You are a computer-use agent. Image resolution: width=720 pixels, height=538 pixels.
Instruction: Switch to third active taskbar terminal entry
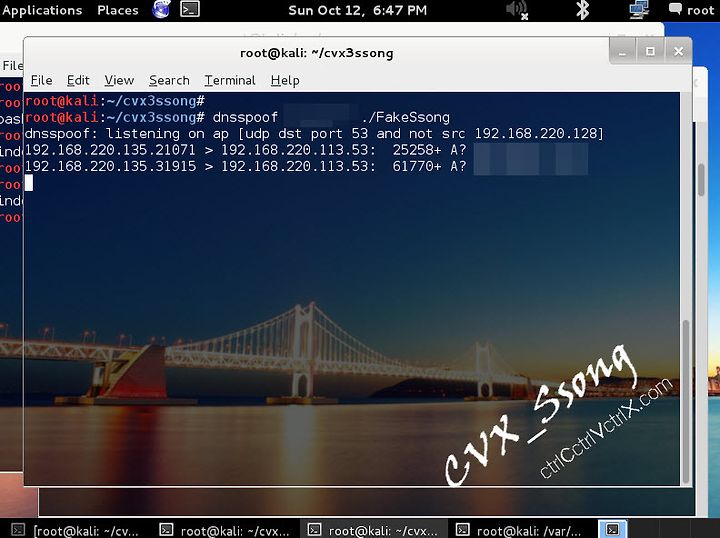pos(373,530)
